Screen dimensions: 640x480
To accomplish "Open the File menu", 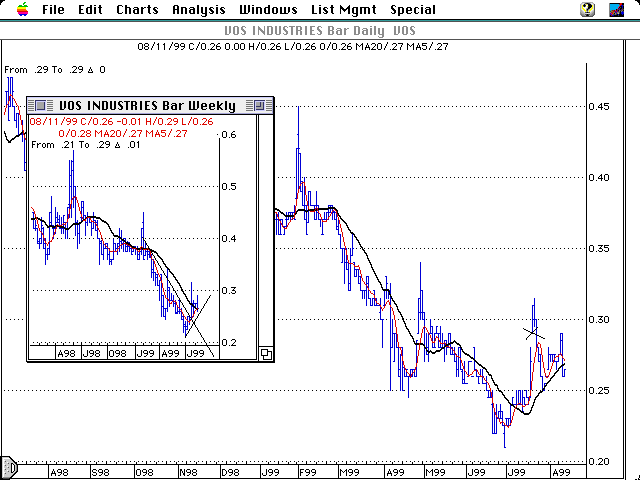I will [53, 10].
